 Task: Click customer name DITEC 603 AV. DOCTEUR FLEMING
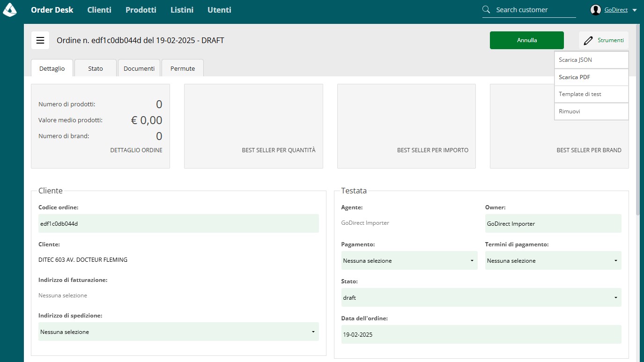point(83,259)
